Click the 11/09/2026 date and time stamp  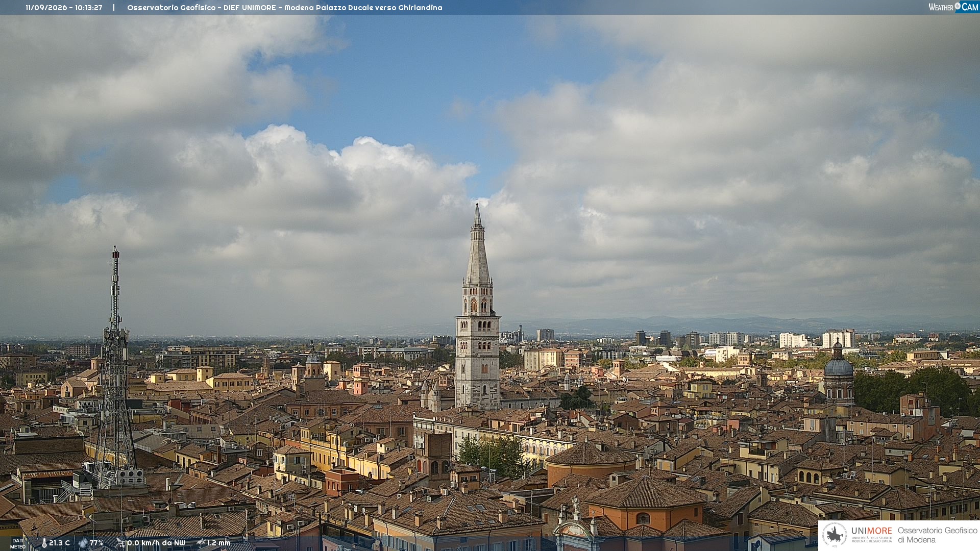click(x=64, y=8)
